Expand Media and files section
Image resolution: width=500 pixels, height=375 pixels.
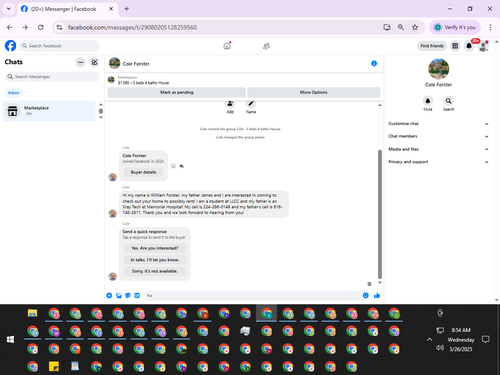point(438,149)
